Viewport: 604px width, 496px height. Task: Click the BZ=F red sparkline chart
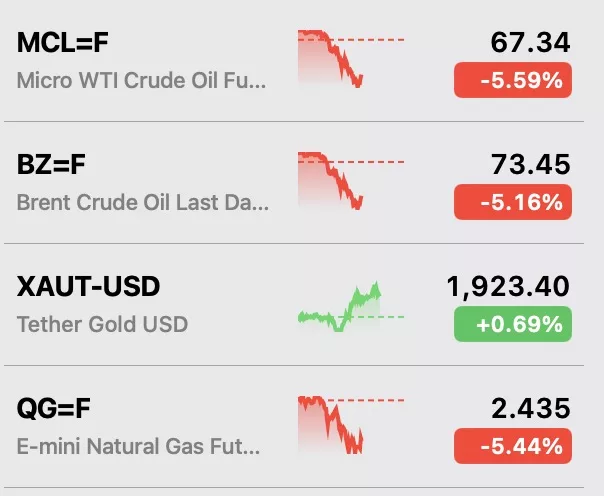(351, 181)
